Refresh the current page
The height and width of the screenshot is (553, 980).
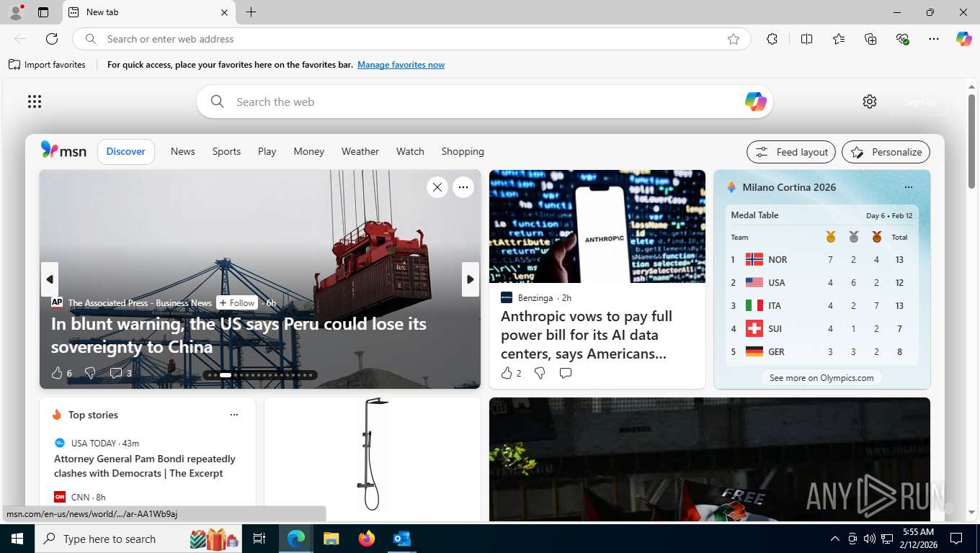tap(52, 39)
